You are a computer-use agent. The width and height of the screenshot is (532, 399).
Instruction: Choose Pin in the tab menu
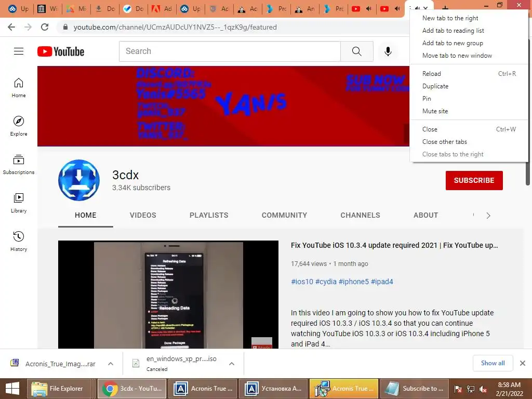click(469, 99)
